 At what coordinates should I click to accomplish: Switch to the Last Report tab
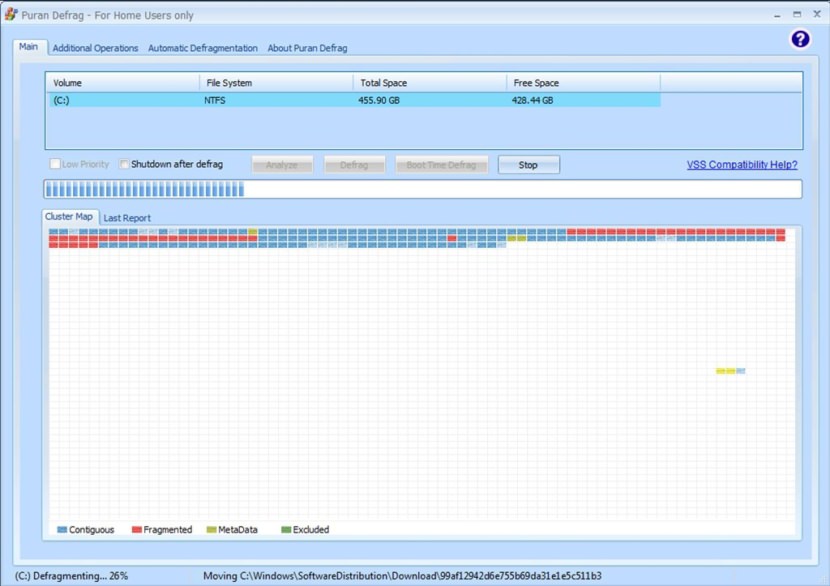(x=127, y=218)
